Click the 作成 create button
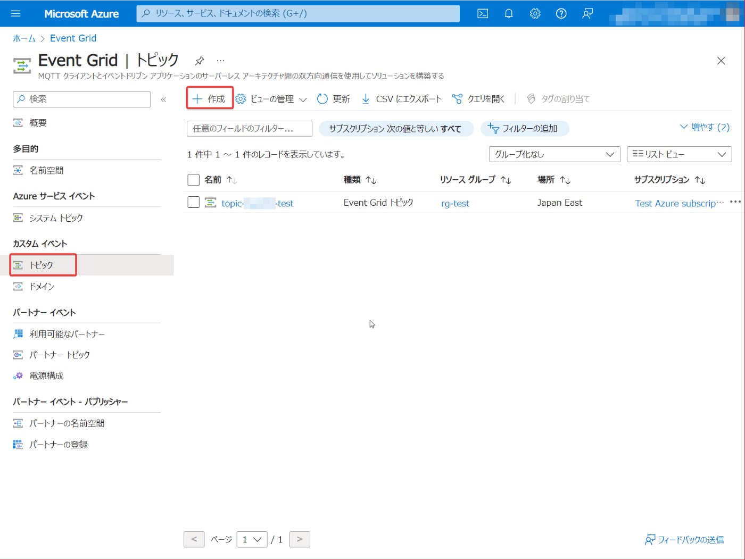This screenshot has width=745, height=560. point(210,98)
